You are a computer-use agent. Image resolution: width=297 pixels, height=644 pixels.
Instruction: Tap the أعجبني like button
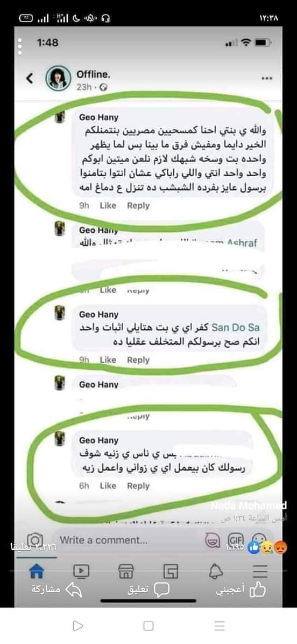[241, 590]
